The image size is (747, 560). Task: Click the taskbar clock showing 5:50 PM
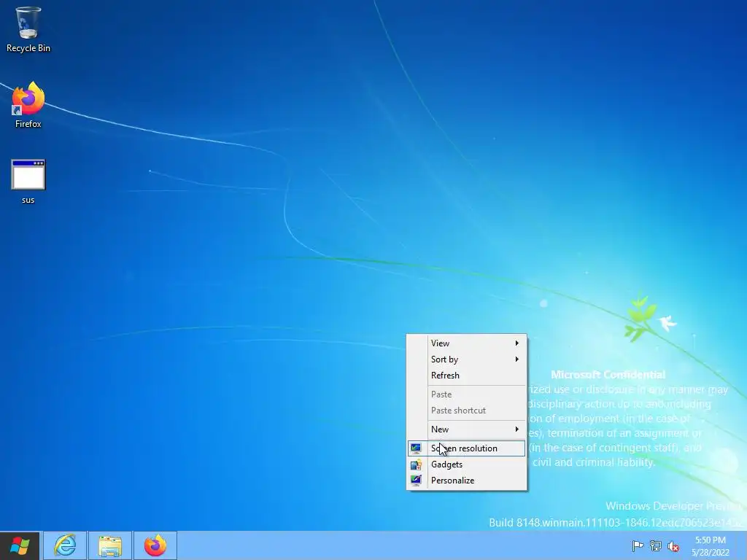[x=711, y=546]
